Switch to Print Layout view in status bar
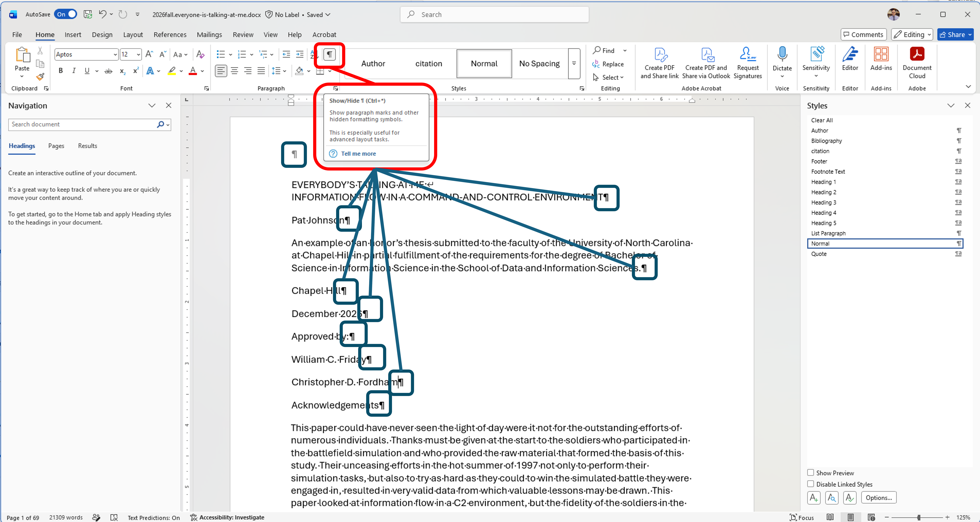 coord(851,517)
